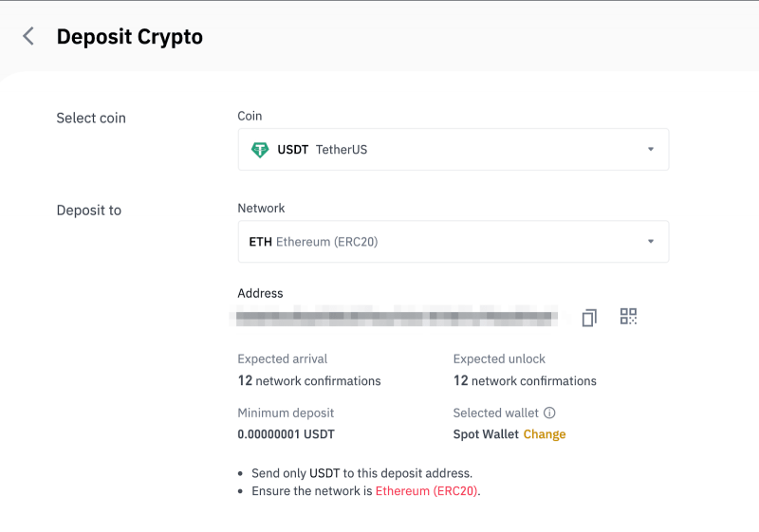
Task: Click the Change wallet link
Action: (x=545, y=434)
